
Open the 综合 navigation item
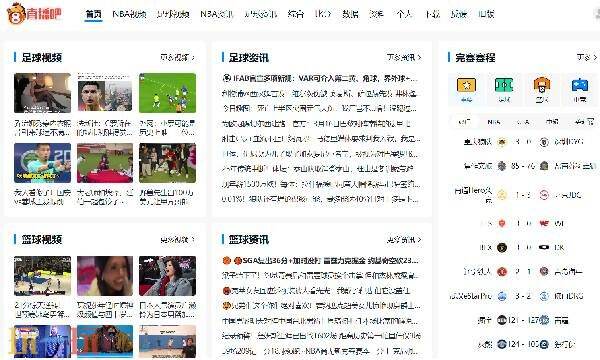(295, 14)
